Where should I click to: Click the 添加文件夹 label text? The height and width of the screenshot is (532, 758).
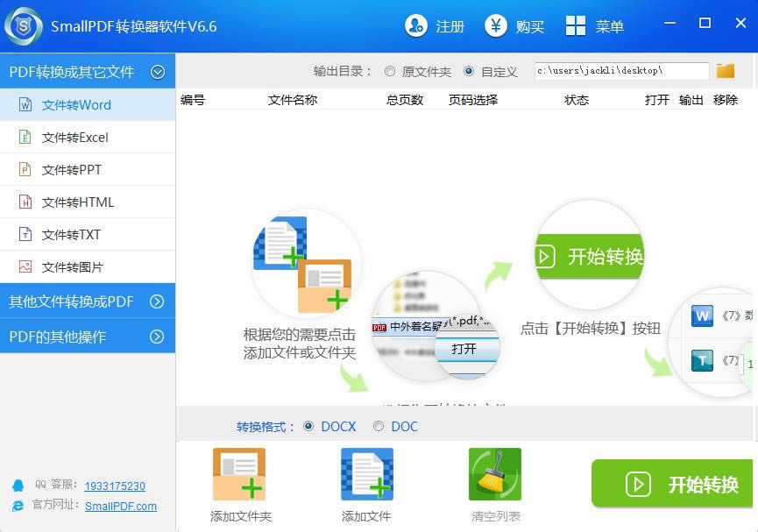point(241,516)
